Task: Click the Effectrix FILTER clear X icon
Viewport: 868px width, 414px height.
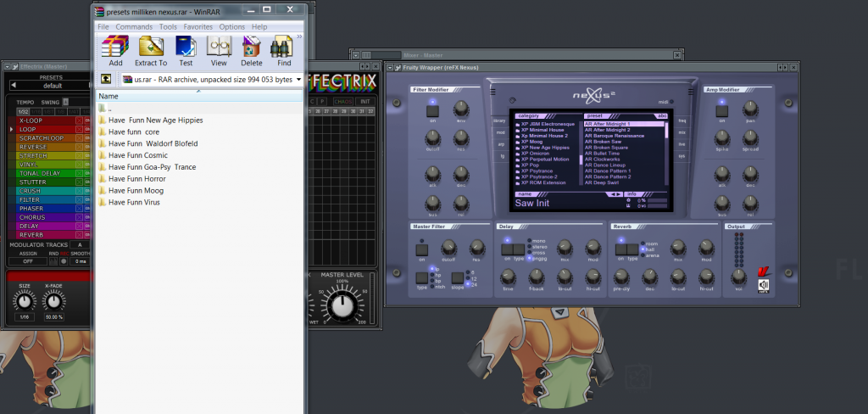Action: coord(79,199)
